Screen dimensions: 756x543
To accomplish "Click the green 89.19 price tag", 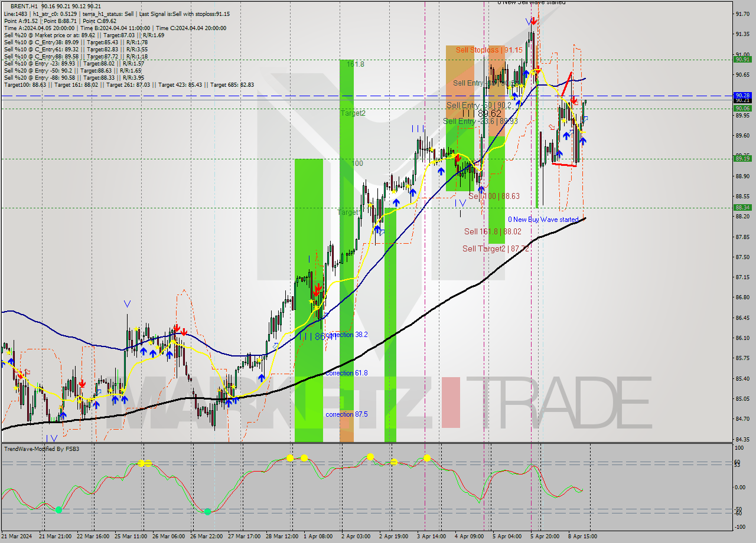I will [742, 158].
